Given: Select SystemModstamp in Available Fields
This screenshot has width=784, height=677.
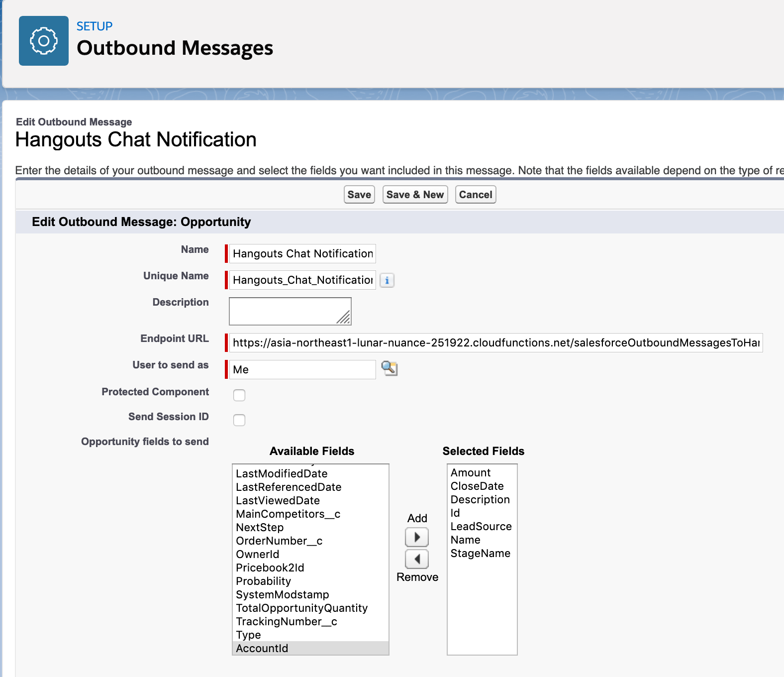Looking at the screenshot, I should tap(310, 594).
